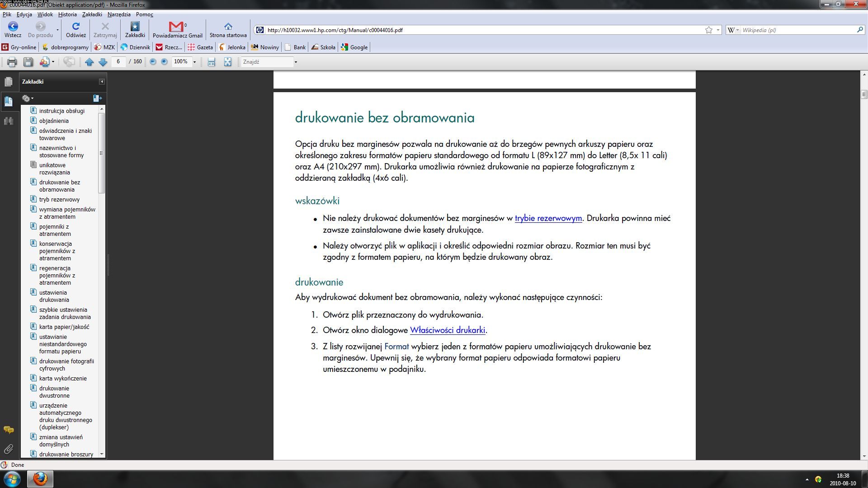Select 'instrukcja obsługi' bookmark
The width and height of the screenshot is (868, 488).
[x=62, y=111]
